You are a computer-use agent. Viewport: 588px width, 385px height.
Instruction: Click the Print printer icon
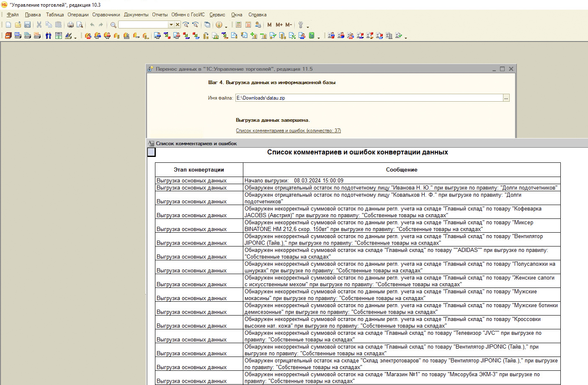(70, 25)
